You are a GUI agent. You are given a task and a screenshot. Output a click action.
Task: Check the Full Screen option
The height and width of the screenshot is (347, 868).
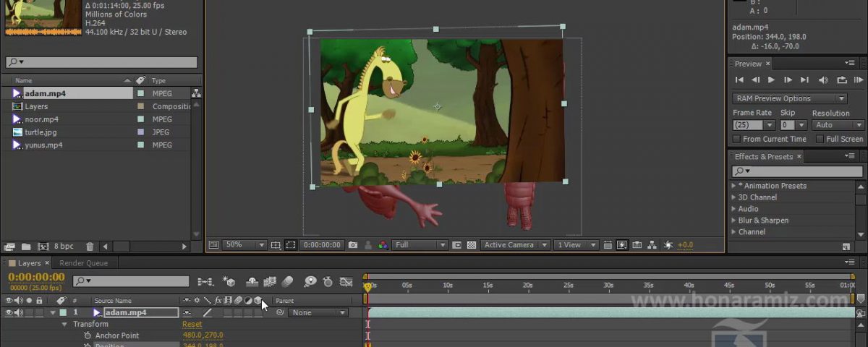coord(820,139)
